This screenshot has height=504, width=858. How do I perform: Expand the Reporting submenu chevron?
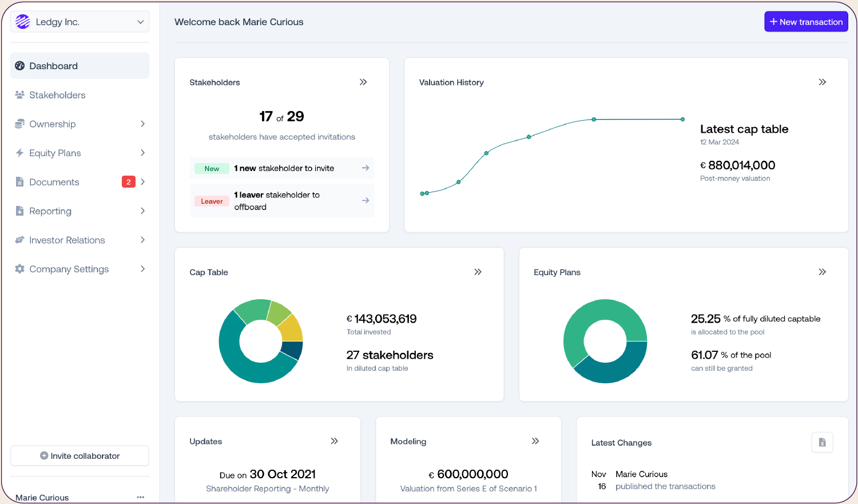[x=142, y=211]
